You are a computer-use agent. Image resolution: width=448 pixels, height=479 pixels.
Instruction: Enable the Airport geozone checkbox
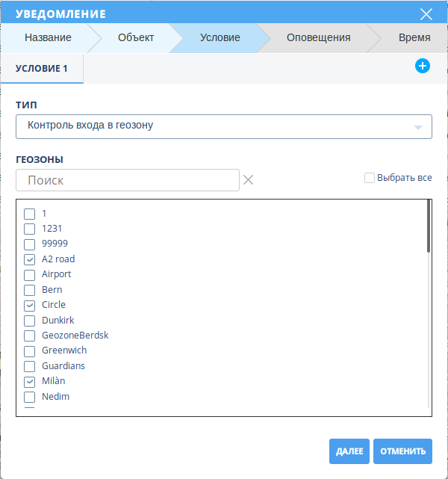30,274
